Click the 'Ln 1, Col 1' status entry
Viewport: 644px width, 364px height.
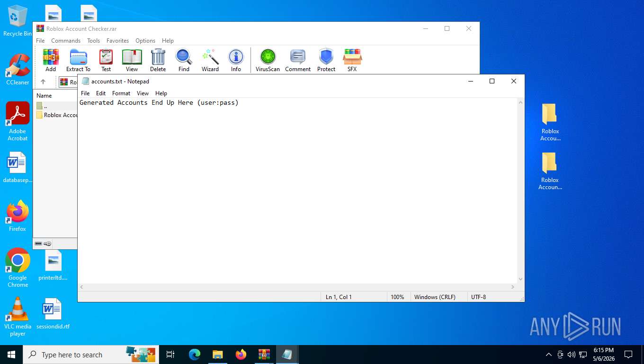[x=339, y=297]
